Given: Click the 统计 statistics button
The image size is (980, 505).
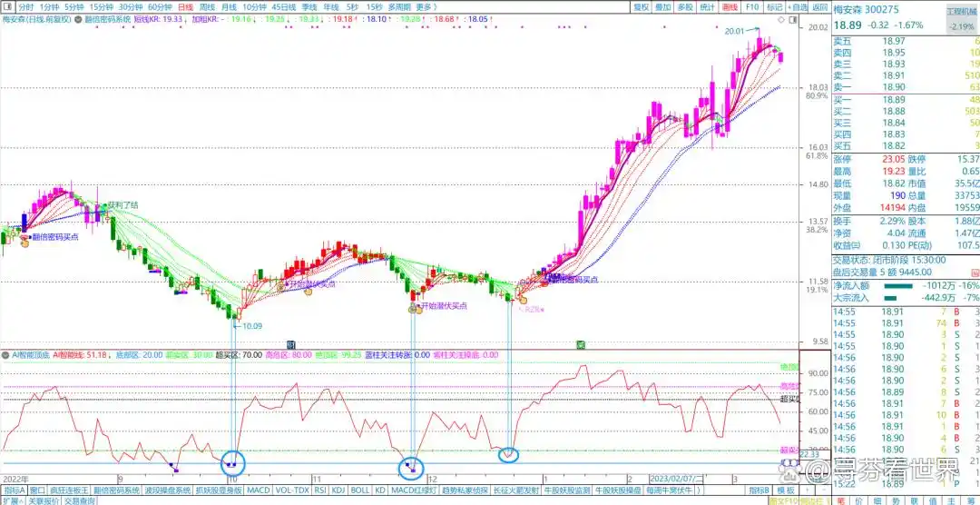Looking at the screenshot, I should [707, 7].
